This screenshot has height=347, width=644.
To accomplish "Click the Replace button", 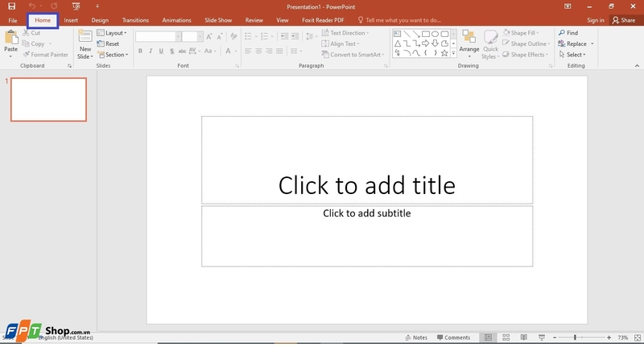I will [x=572, y=43].
